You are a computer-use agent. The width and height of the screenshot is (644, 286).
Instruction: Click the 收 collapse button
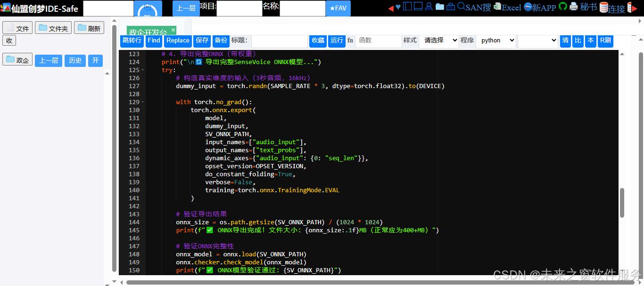coord(9,41)
